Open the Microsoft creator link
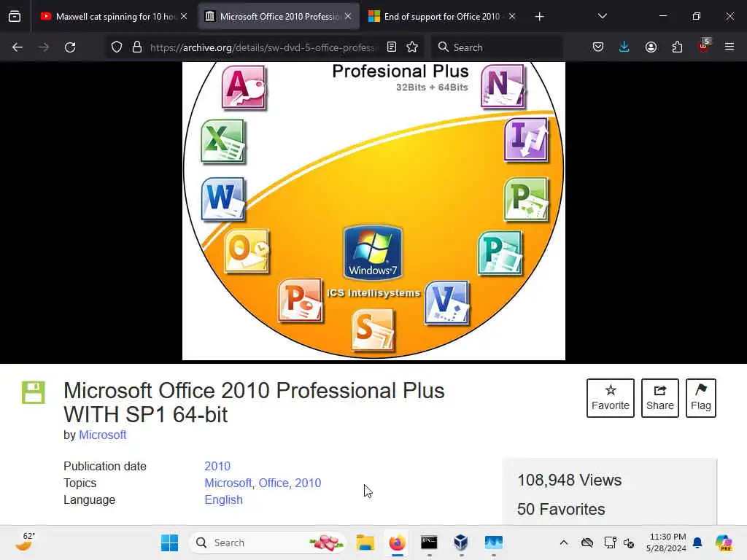 [x=102, y=435]
